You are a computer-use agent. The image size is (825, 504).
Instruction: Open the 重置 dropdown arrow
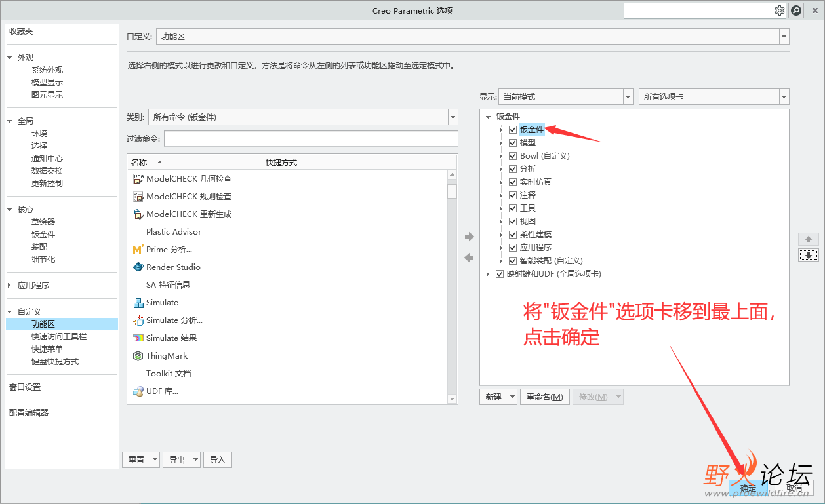(x=155, y=460)
